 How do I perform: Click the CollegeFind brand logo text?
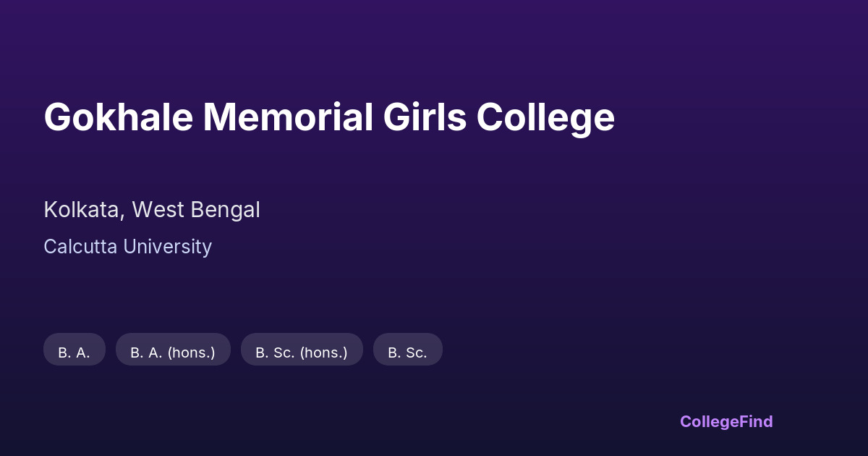[x=726, y=421]
